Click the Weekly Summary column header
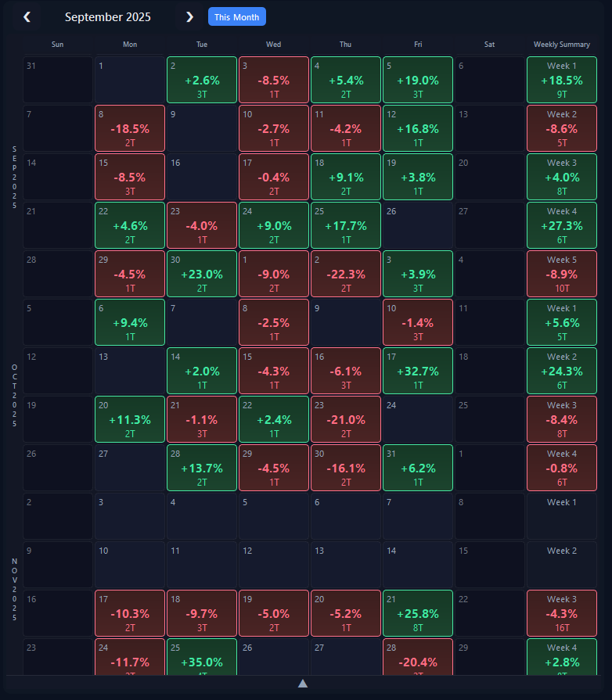This screenshot has width=612, height=700. (561, 45)
